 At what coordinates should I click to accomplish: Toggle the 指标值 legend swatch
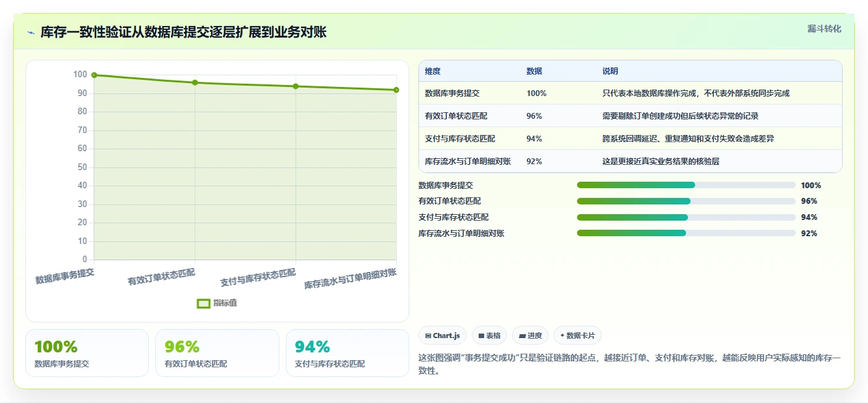[x=203, y=303]
